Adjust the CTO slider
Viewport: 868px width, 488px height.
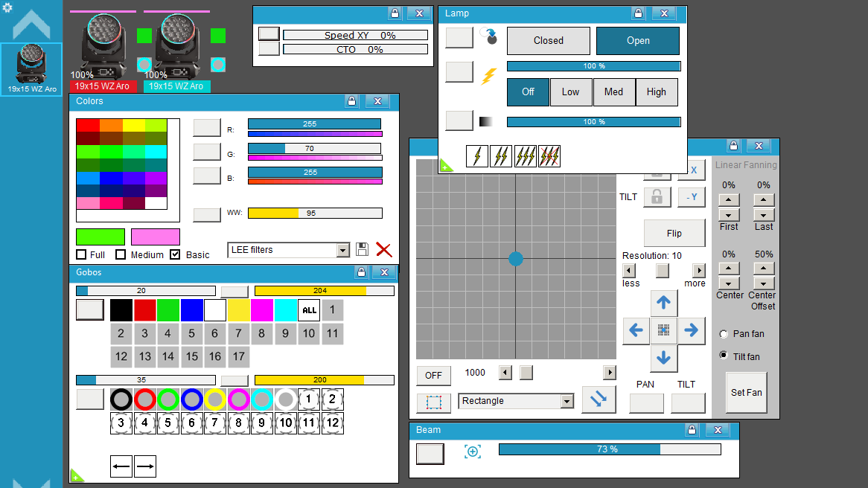coord(355,49)
